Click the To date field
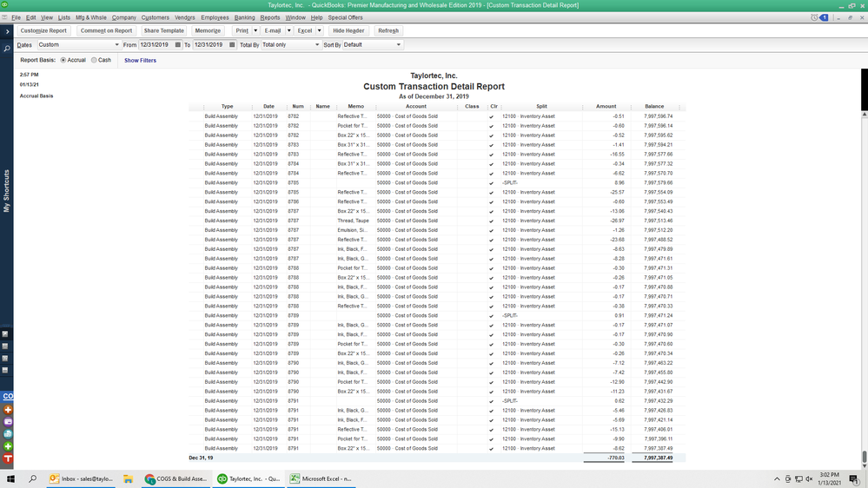The height and width of the screenshot is (488, 868). pyautogui.click(x=209, y=45)
